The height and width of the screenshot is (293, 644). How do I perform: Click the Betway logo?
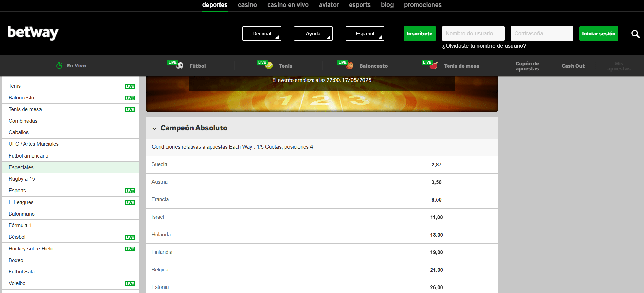33,33
